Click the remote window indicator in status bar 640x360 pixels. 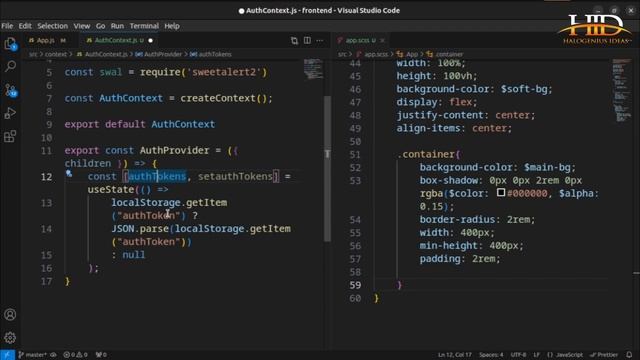click(x=7, y=355)
